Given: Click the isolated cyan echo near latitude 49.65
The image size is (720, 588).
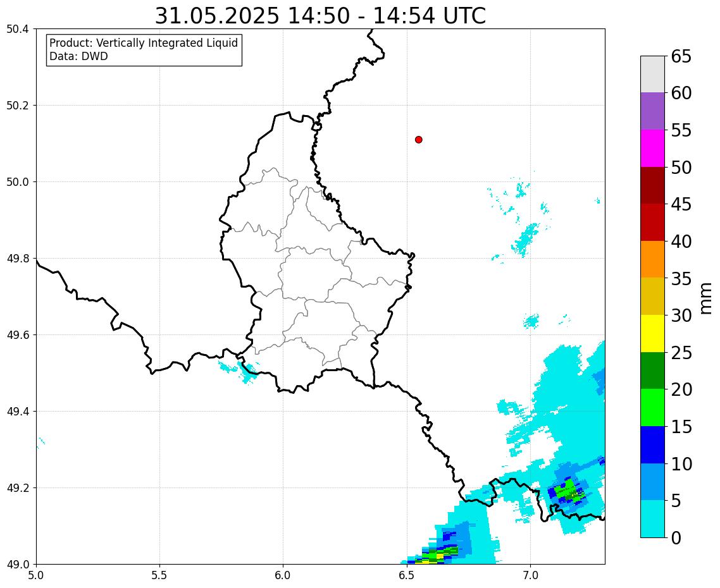Looking at the screenshot, I should (x=531, y=321).
